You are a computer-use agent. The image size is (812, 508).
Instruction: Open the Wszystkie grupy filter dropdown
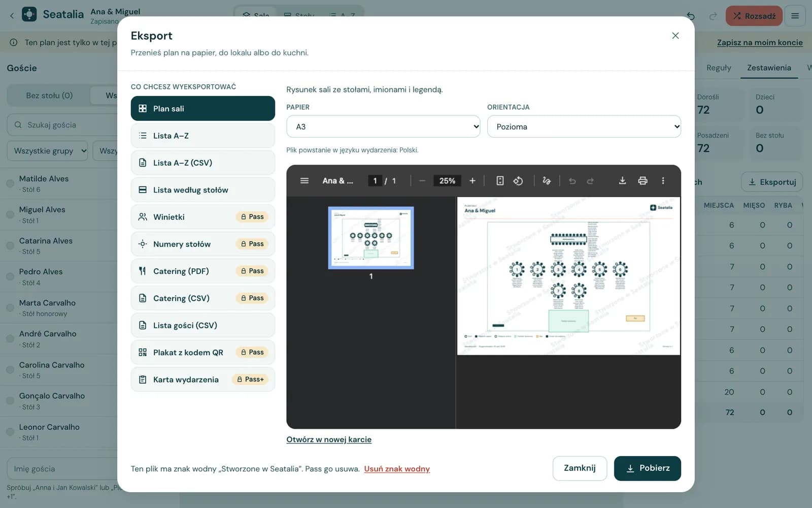[48, 151]
